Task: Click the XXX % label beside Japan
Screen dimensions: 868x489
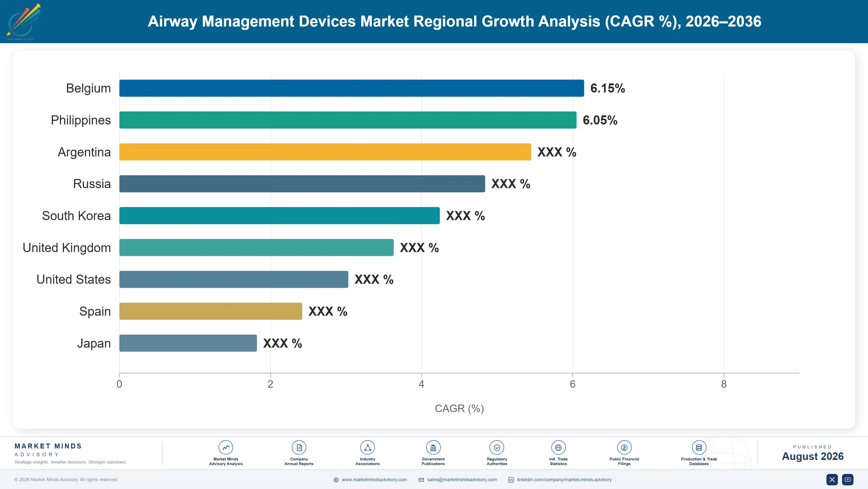Action: pyautogui.click(x=282, y=343)
